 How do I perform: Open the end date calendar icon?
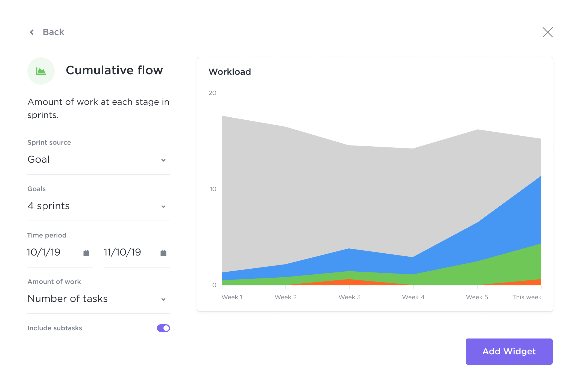coord(163,253)
